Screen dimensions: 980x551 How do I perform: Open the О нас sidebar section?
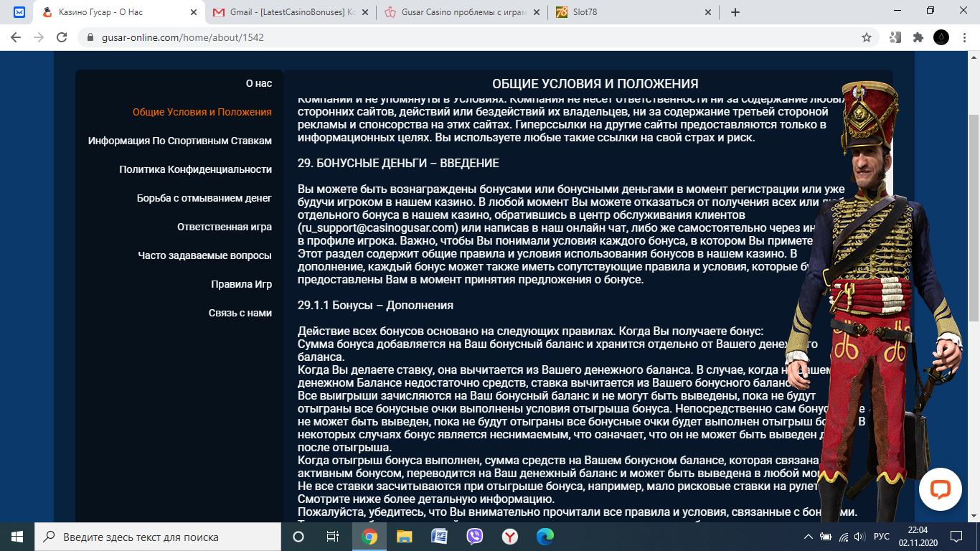[259, 83]
